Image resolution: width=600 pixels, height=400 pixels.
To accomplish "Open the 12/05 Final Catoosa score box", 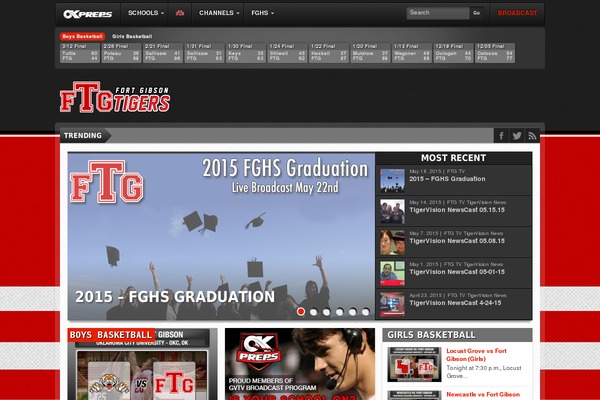I will 495,53.
